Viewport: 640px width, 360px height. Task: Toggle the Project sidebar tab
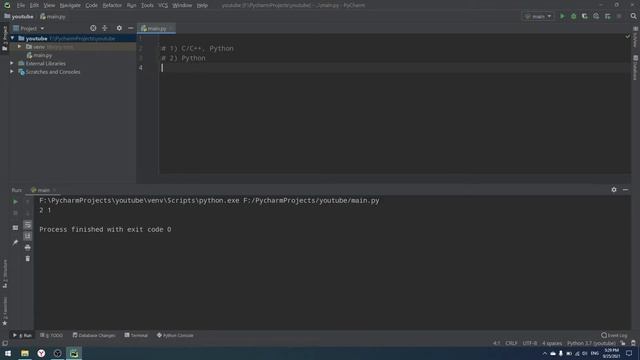pyautogui.click(x=5, y=39)
